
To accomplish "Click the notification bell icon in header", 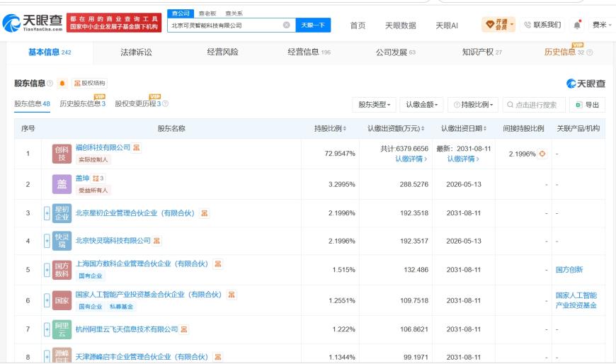I will 577,25.
